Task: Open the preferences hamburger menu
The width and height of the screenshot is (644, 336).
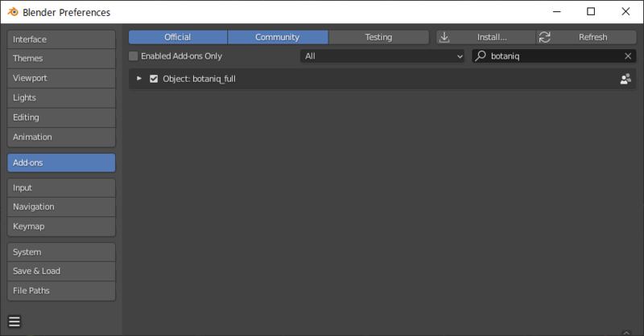Action: pos(14,322)
